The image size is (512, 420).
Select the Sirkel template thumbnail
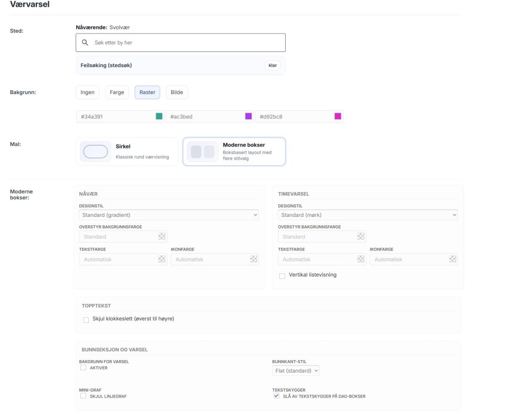[x=96, y=151]
